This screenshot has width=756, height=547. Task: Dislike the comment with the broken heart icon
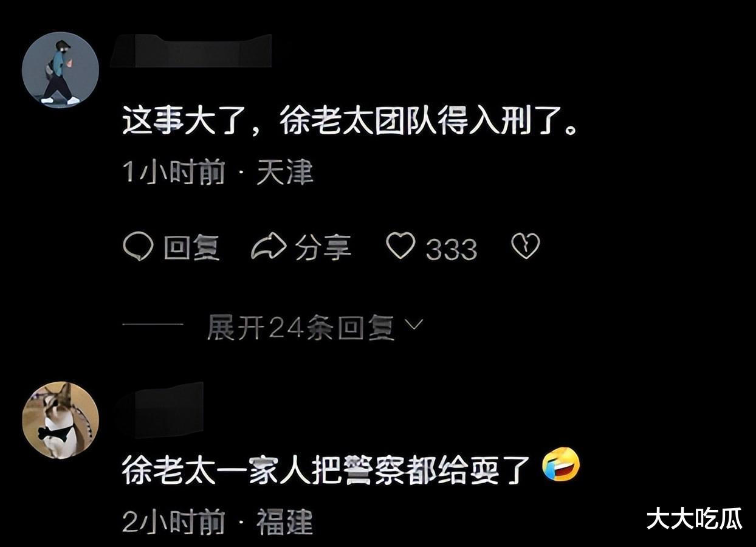click(525, 247)
